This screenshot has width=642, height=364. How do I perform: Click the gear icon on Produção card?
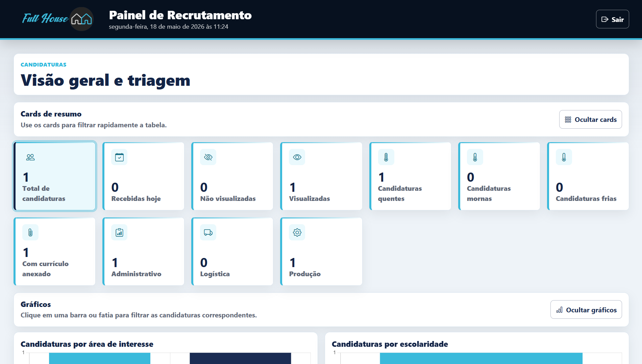(297, 232)
